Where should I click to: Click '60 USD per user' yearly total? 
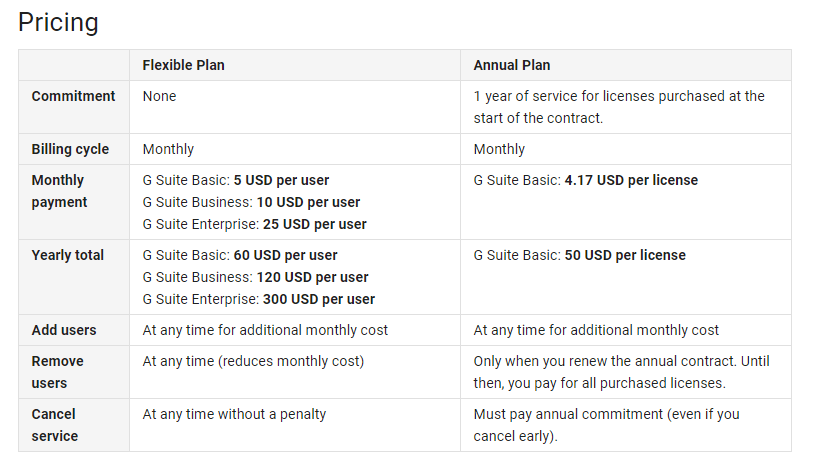pos(286,255)
